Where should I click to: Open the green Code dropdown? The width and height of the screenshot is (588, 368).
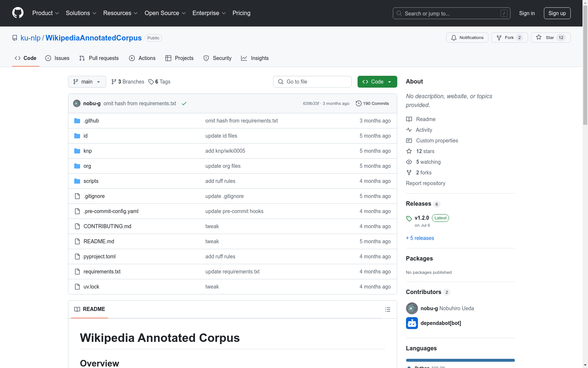pyautogui.click(x=377, y=82)
